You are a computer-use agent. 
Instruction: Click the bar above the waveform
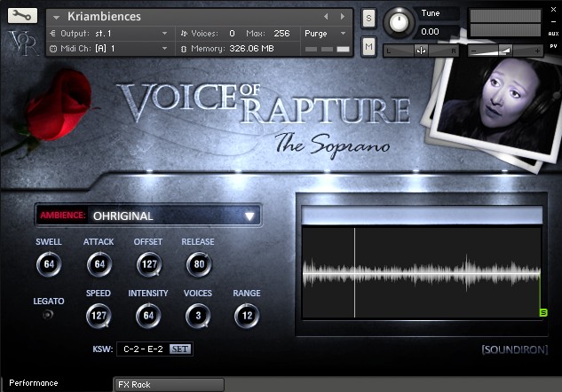click(422, 215)
